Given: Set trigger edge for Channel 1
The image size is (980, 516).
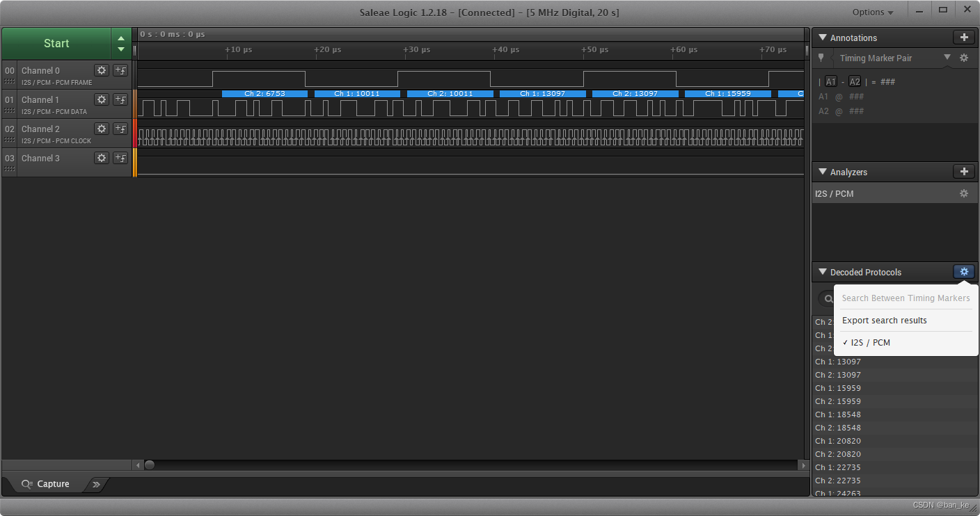Looking at the screenshot, I should 120,99.
